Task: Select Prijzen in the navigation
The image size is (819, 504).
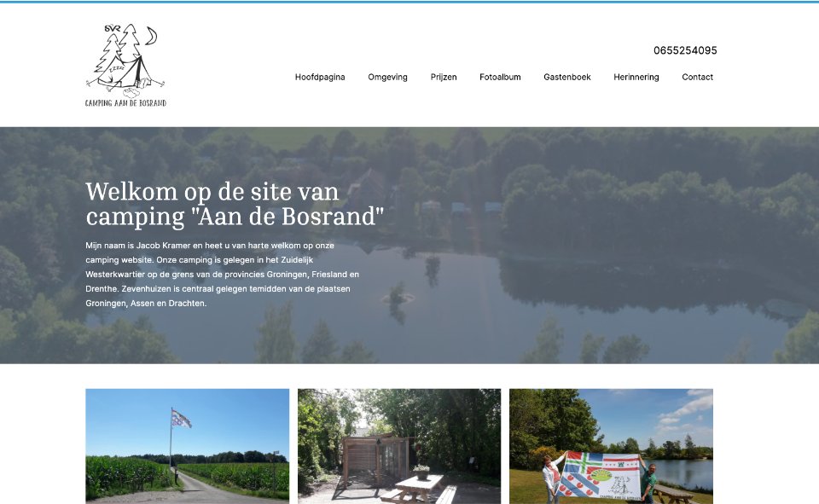Action: point(444,77)
